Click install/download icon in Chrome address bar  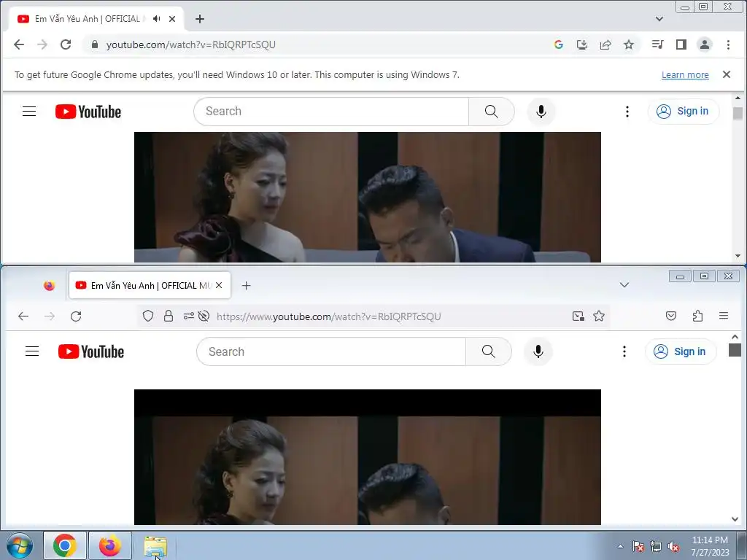[581, 44]
